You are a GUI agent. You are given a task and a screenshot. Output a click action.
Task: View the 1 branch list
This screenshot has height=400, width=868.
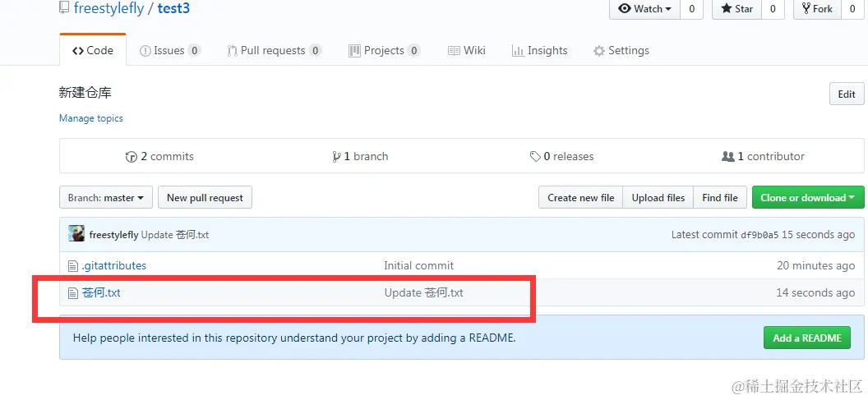click(x=360, y=157)
